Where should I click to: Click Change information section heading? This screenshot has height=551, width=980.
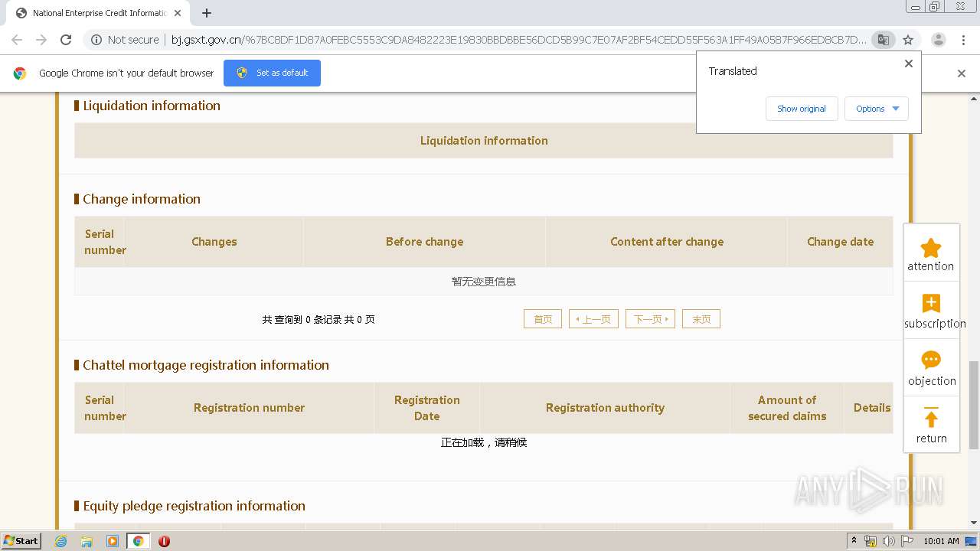142,199
